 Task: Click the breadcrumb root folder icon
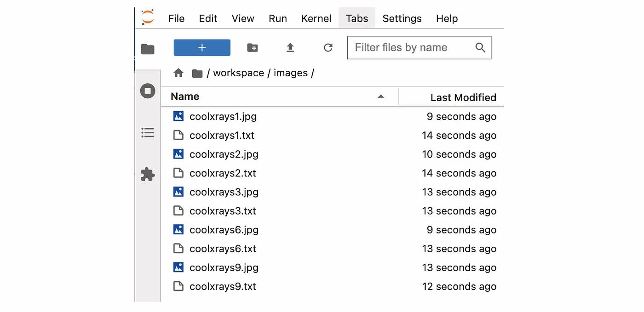coord(197,73)
